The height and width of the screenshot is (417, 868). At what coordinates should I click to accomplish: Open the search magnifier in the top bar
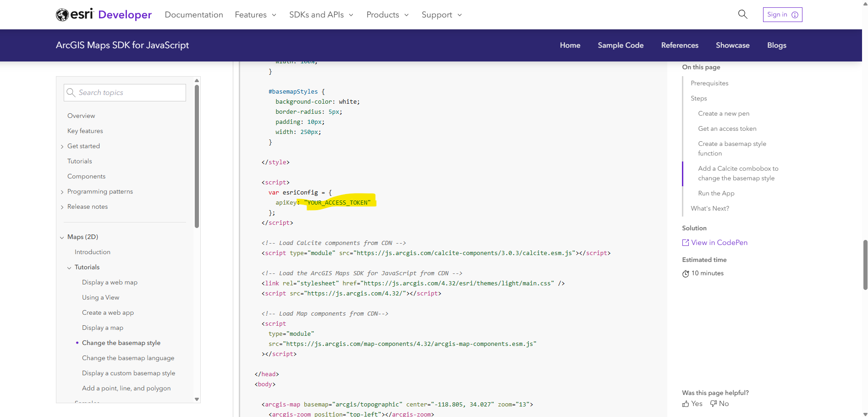742,14
